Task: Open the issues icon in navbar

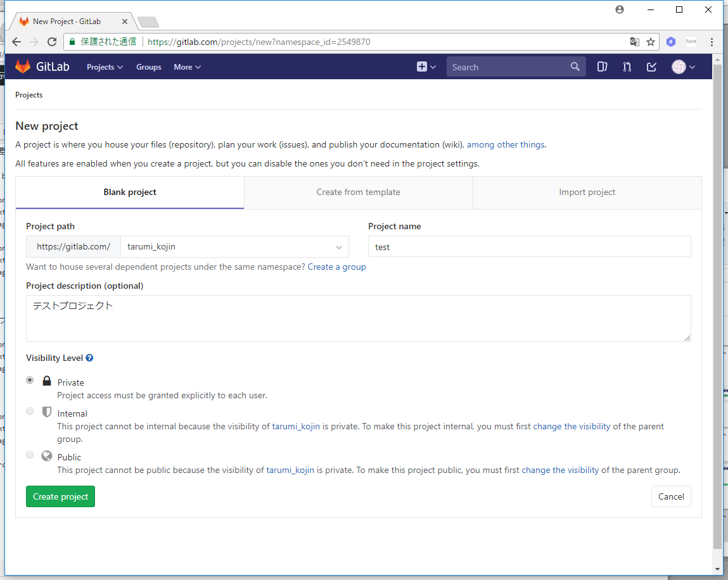Action: tap(602, 66)
